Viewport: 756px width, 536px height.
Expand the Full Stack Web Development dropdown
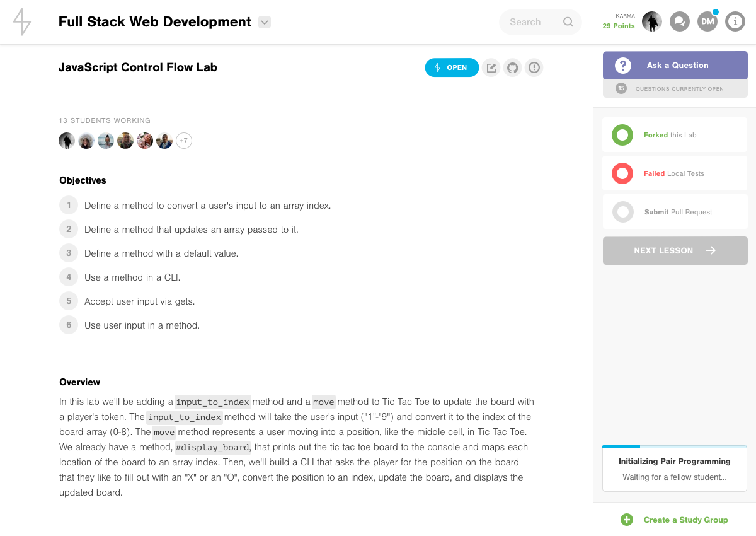click(x=265, y=22)
